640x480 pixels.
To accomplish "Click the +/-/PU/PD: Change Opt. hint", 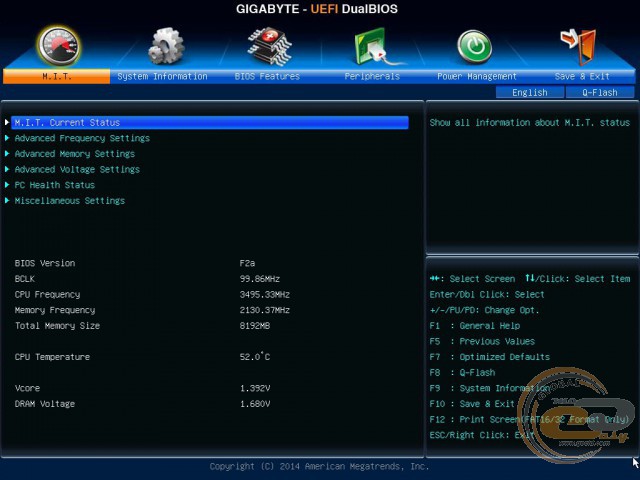I will pos(484,310).
